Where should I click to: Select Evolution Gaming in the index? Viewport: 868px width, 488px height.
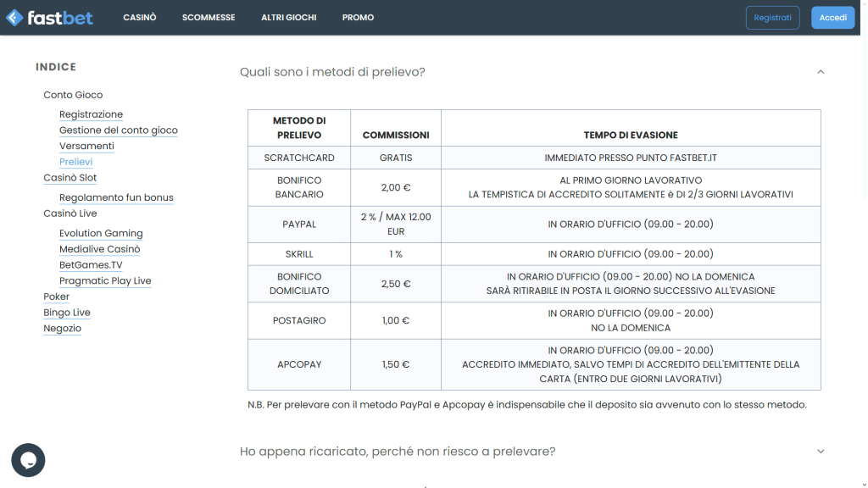pos(101,233)
